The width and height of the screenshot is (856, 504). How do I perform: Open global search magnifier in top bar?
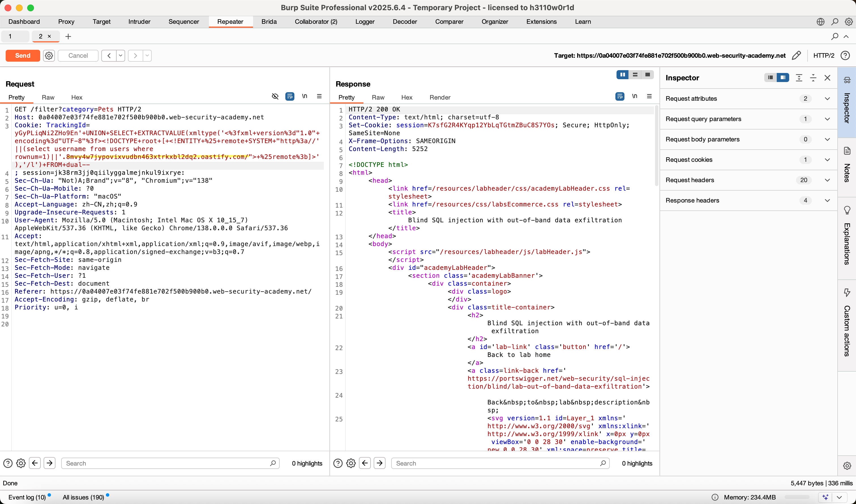coord(834,22)
